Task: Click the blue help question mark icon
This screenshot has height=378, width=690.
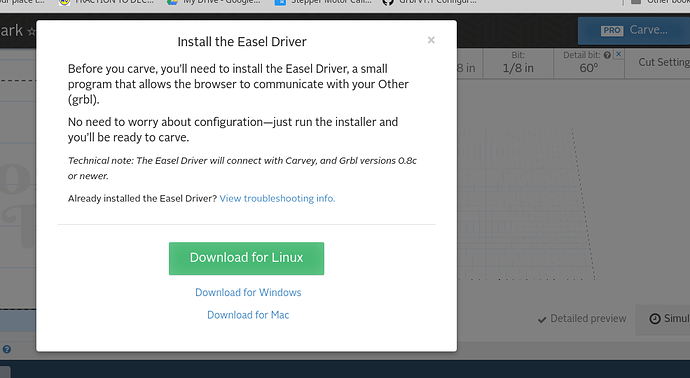Action: click(x=7, y=350)
